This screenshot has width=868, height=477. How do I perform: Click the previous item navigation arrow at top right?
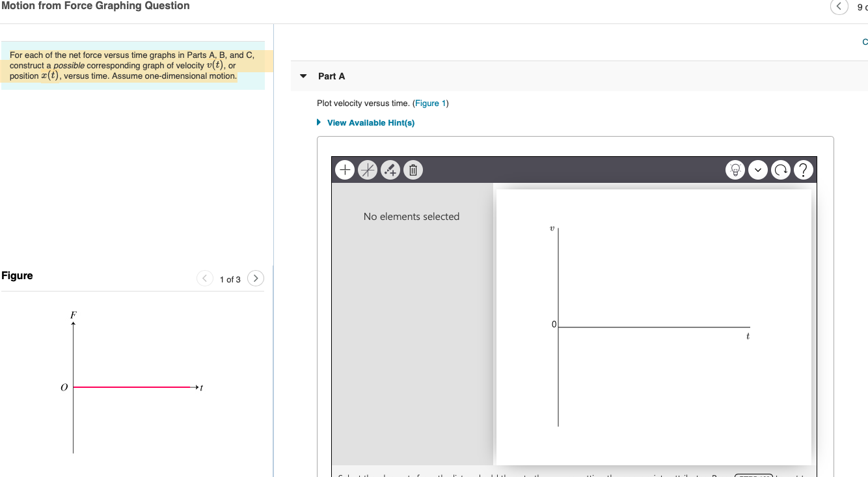839,7
